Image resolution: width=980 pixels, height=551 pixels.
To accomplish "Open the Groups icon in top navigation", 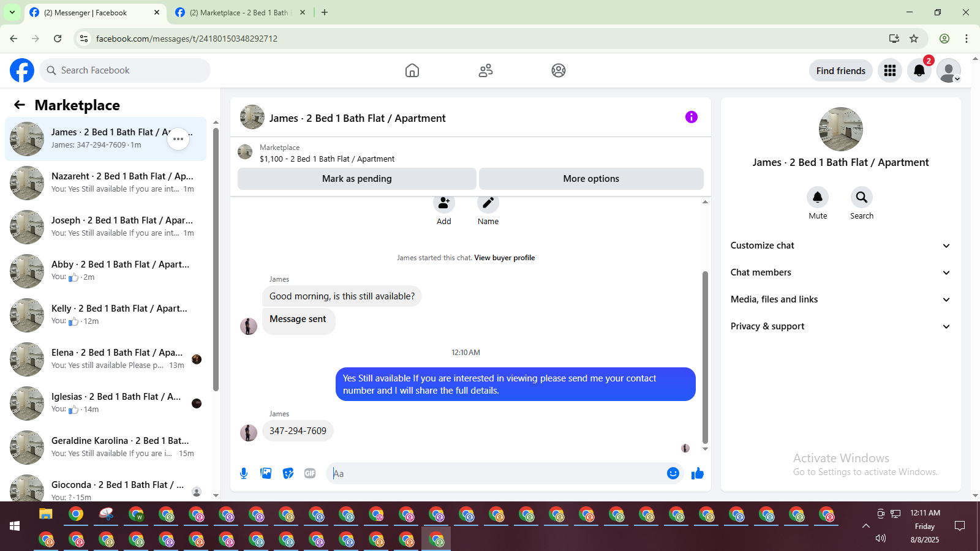I will point(559,70).
